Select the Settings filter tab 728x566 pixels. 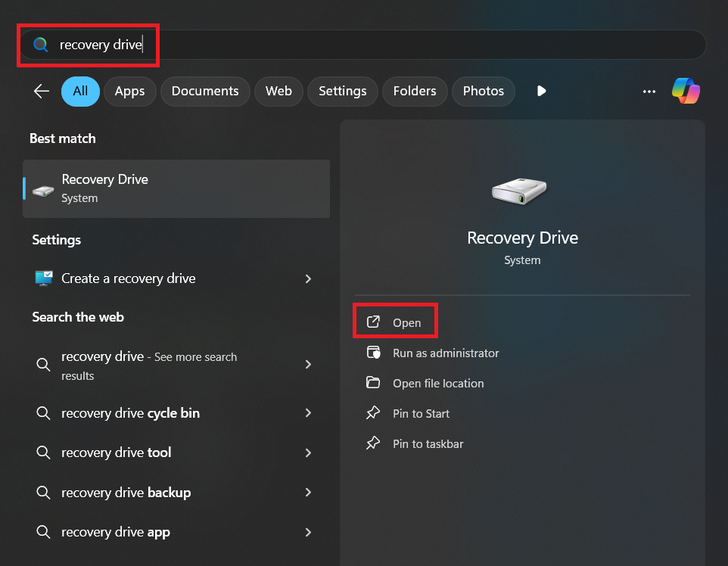pos(342,91)
